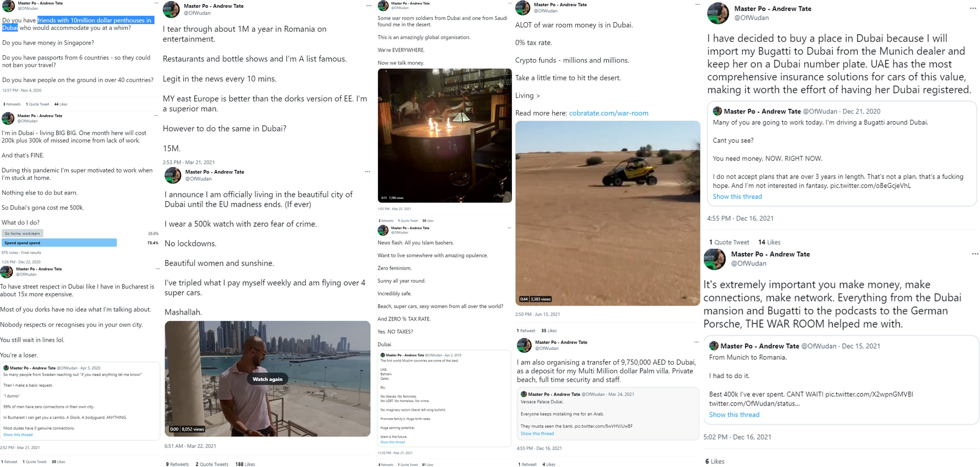Click 'Watch again' on the Dubai balcony video
Screen dimensions: 980x467
[x=267, y=379]
